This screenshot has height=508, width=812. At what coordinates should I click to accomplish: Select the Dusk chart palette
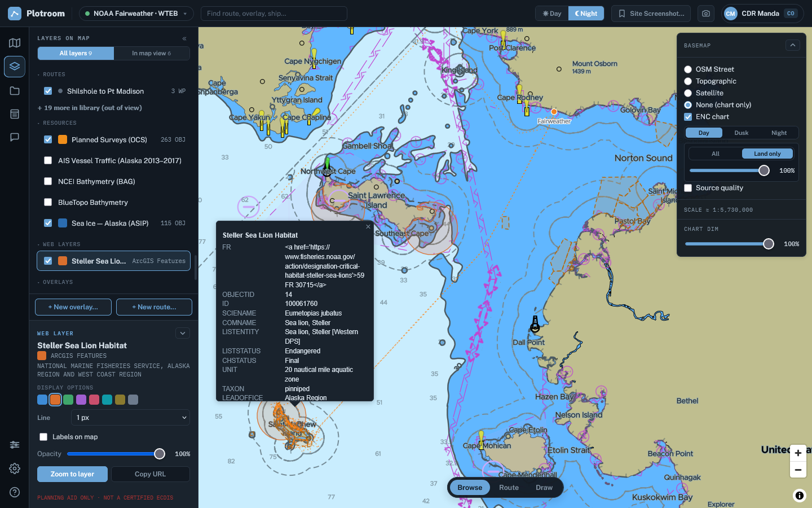point(742,133)
